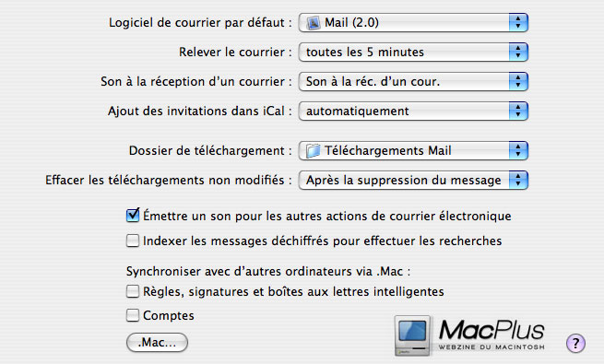Enable Indexer les messages déchiffrés checkbox

[133, 241]
